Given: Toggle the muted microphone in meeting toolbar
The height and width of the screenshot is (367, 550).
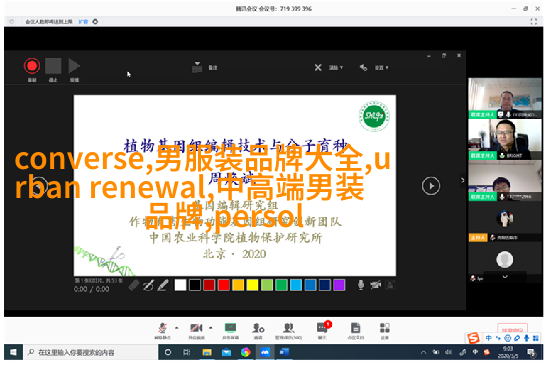Looking at the screenshot, I should point(162,328).
